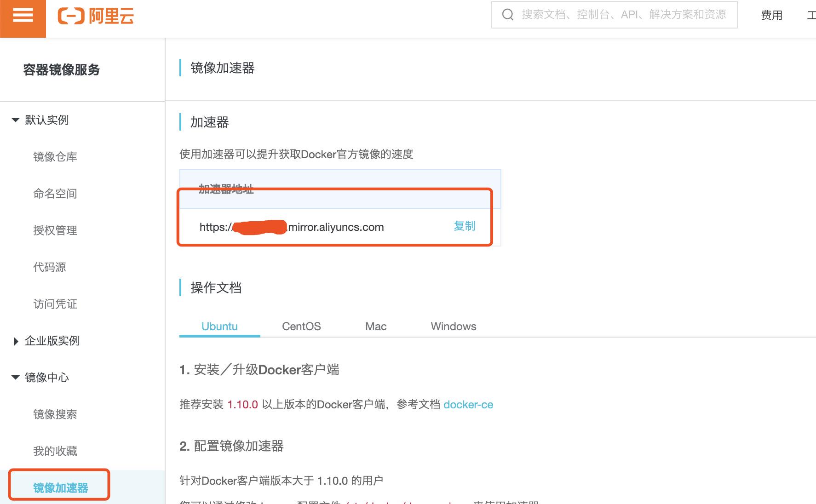
Task: Click the 2. 配置镜像加速器 heading
Action: point(231,446)
